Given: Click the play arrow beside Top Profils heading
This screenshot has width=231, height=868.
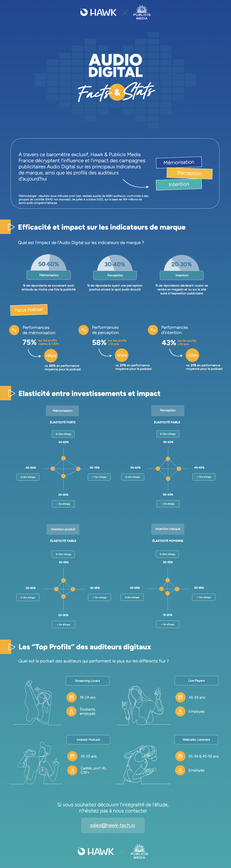Looking at the screenshot, I should 11,647.
